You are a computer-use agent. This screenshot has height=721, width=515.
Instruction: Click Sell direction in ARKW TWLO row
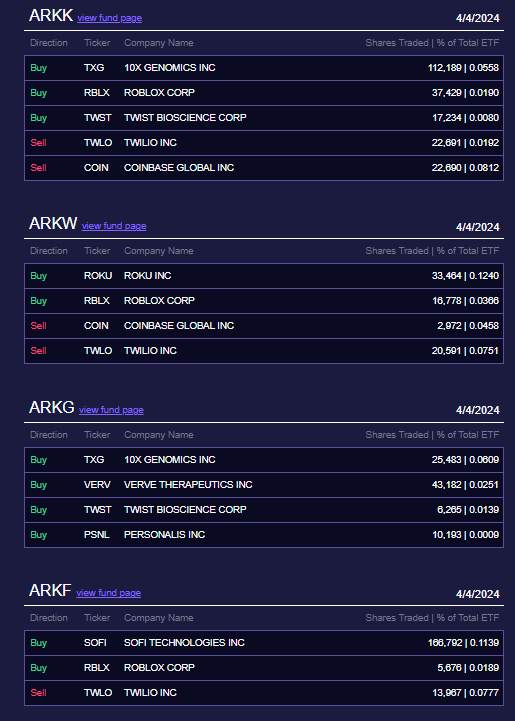(x=39, y=350)
